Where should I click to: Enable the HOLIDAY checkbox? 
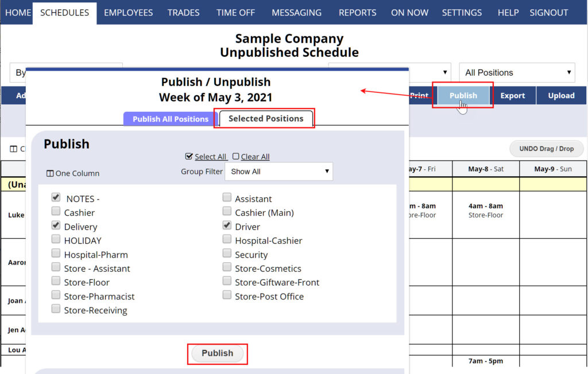coord(56,239)
